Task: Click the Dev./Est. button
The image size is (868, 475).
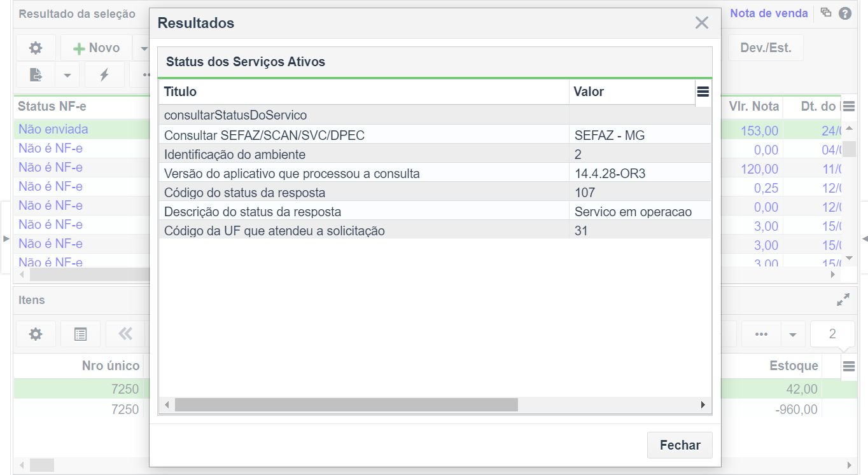Action: [766, 48]
